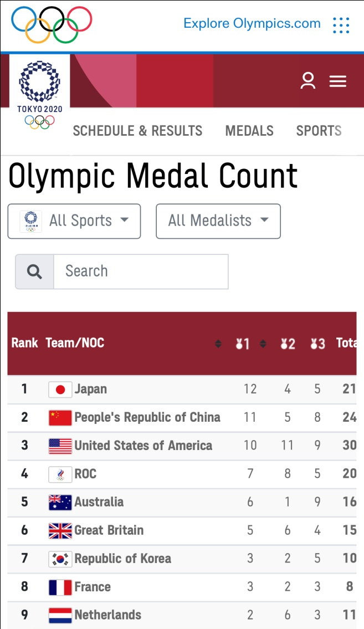Screen dimensions: 364x629
Task: Focus the Search input field
Action: 141,272
